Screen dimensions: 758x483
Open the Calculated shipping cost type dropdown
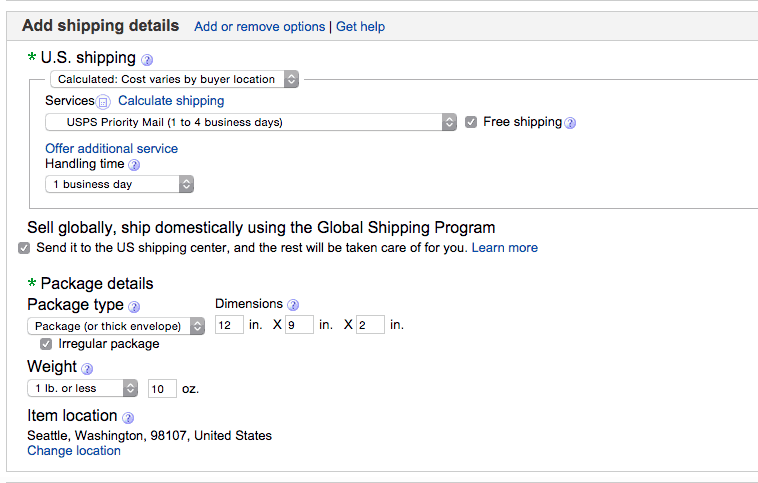pos(174,79)
